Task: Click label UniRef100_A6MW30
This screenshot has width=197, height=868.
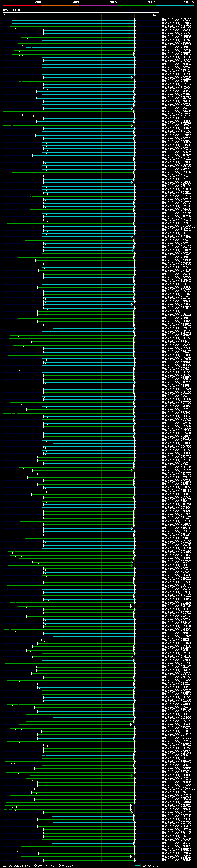Action: pyautogui.click(x=177, y=64)
